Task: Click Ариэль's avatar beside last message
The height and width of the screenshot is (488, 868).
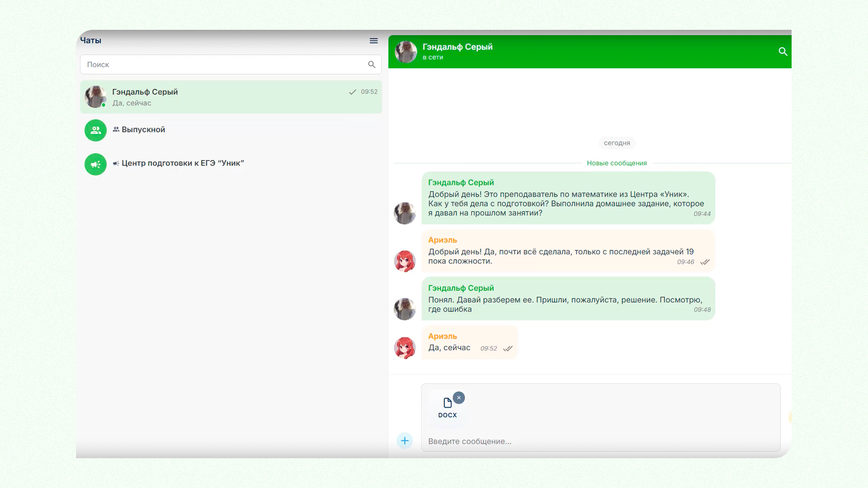Action: [x=405, y=348]
